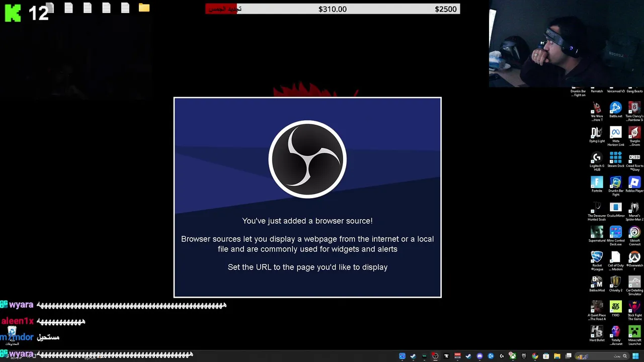This screenshot has height=362, width=644.
Task: Launch Stream Dock desktop shortcut
Action: tap(616, 160)
